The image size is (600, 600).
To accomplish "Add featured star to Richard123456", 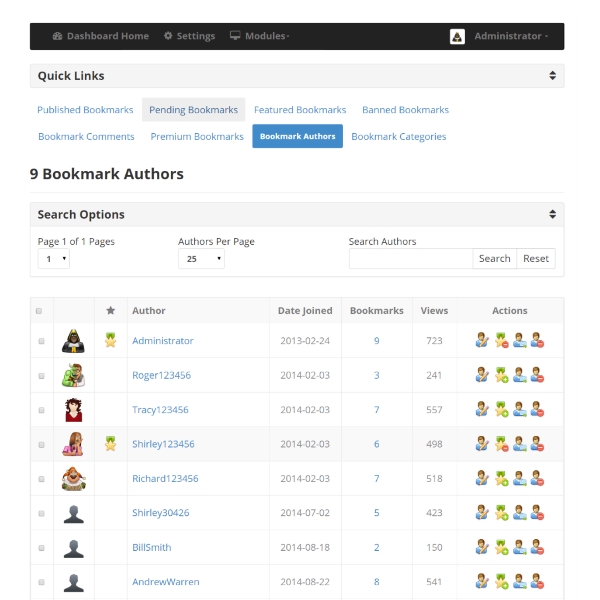I will [x=501, y=478].
